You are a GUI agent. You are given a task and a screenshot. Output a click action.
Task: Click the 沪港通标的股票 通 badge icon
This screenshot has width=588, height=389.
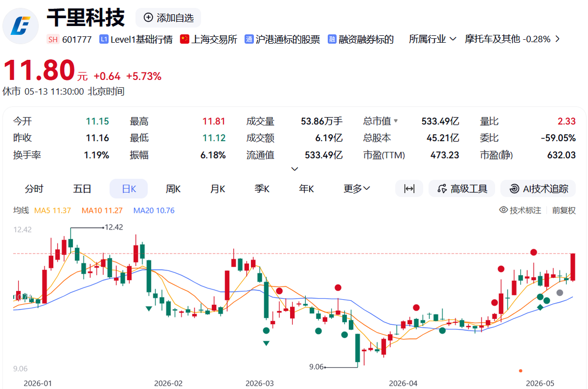tap(248, 39)
